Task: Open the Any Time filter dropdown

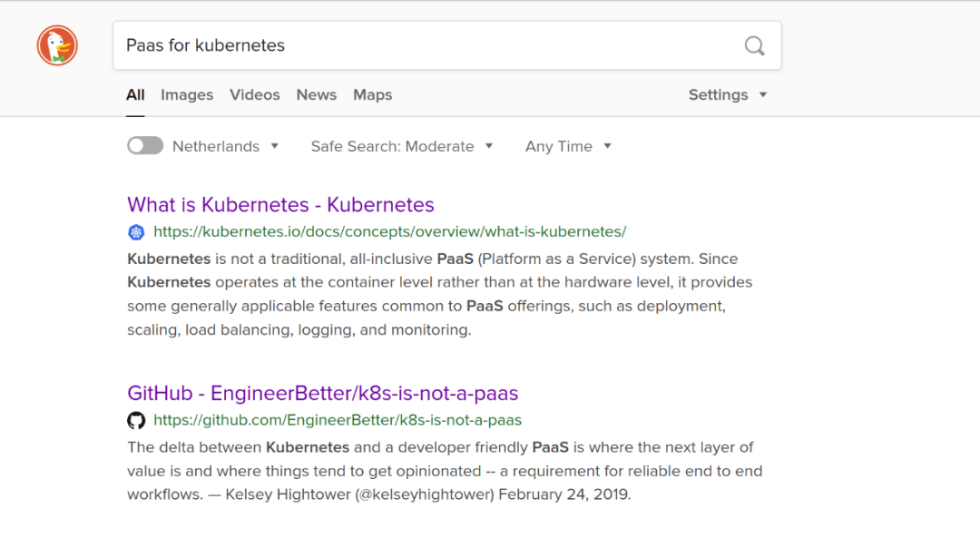Action: 568,146
